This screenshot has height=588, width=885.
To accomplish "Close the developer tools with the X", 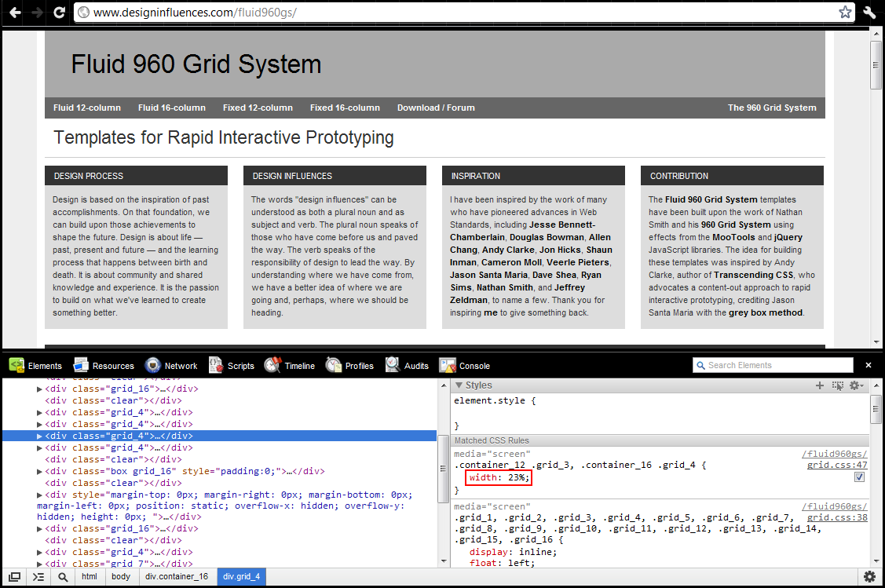I will click(x=869, y=365).
